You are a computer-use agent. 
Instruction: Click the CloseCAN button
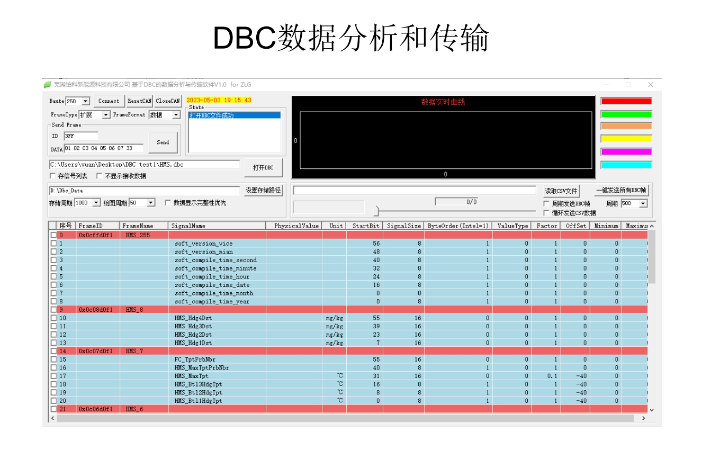pyautogui.click(x=168, y=101)
